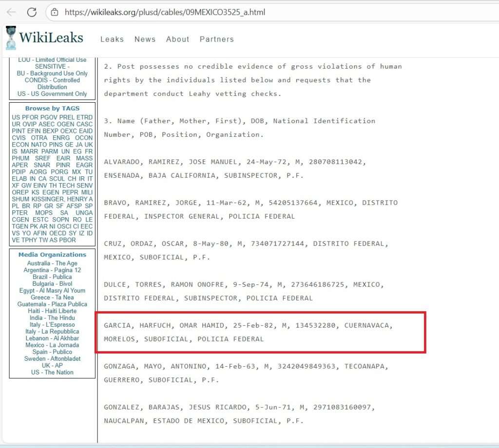Click the WikiLeaks title text
Viewport: 499px width, 448px height.
51,38
